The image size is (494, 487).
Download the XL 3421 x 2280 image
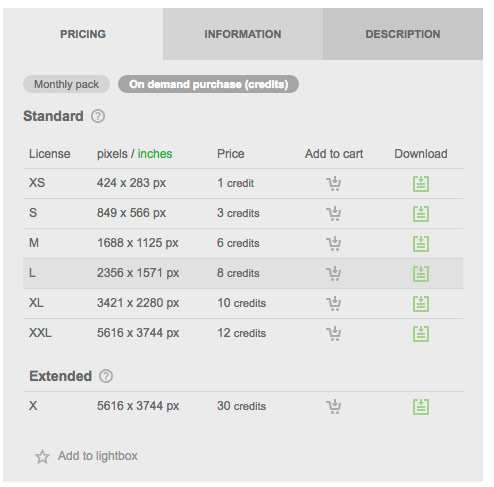(421, 304)
